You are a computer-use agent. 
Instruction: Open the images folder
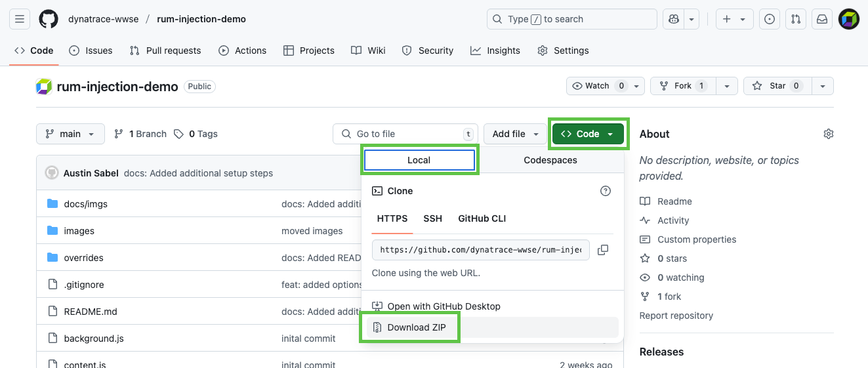[79, 231]
